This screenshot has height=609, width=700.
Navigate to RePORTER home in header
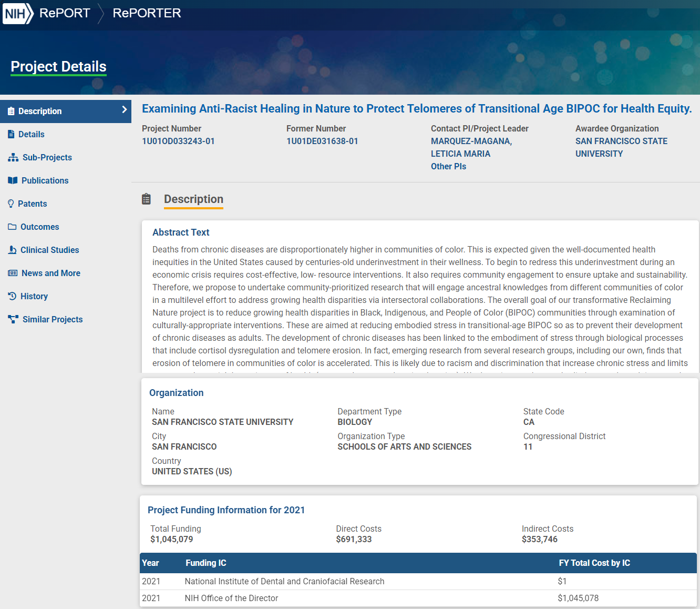(147, 13)
